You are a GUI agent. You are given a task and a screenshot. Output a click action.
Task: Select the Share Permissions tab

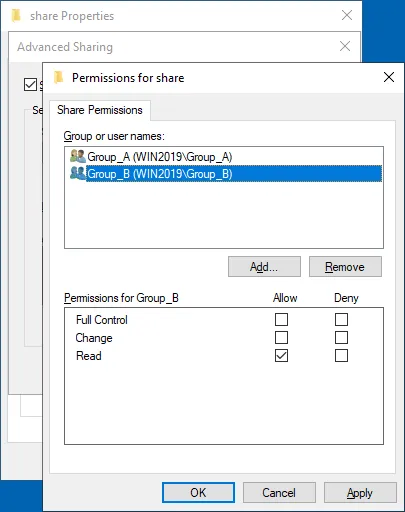click(100, 110)
